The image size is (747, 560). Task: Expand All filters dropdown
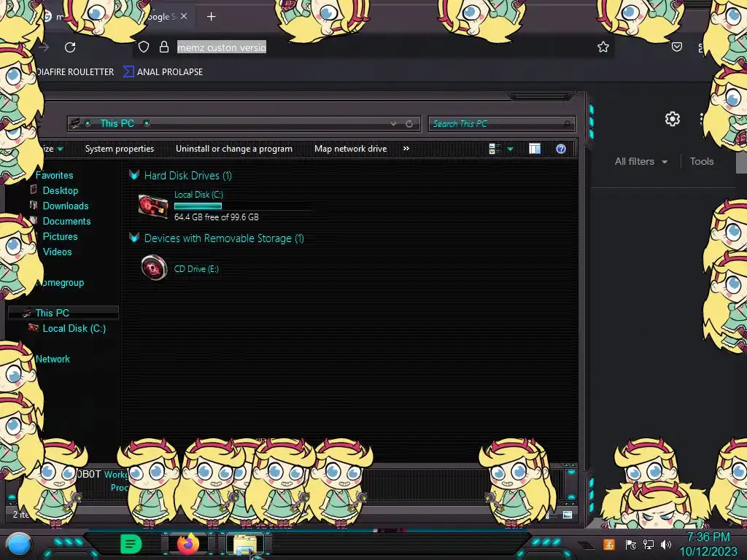coord(640,161)
